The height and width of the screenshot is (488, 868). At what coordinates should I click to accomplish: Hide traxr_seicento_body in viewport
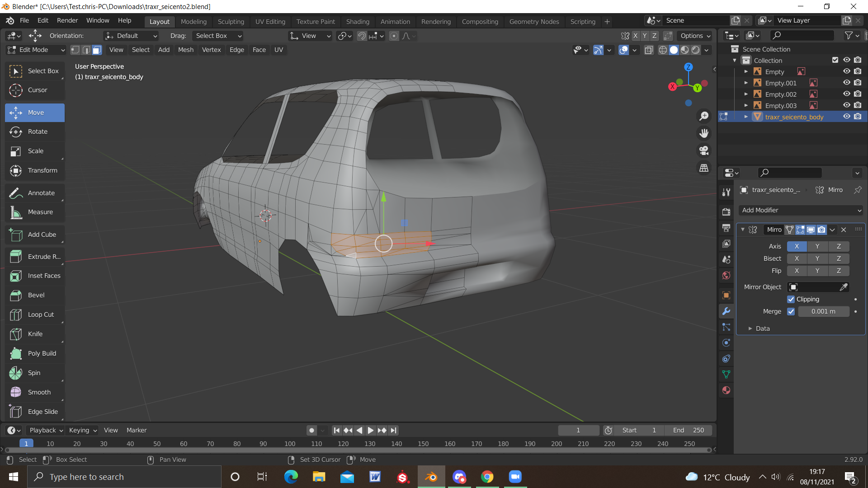click(x=846, y=117)
